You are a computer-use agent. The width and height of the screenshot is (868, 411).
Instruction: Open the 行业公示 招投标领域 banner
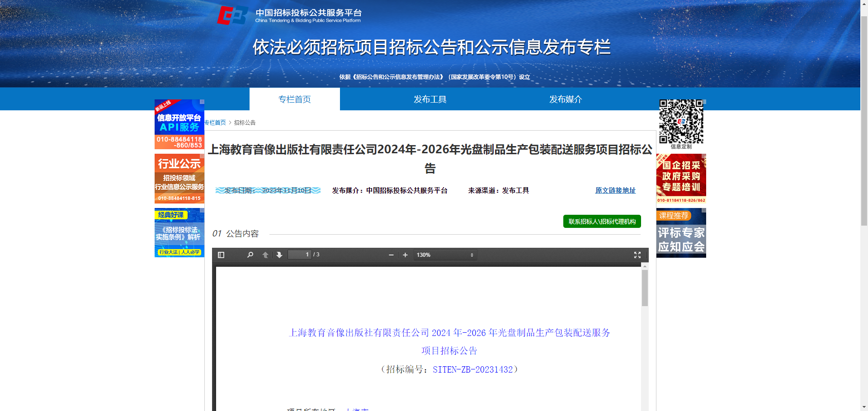click(179, 179)
